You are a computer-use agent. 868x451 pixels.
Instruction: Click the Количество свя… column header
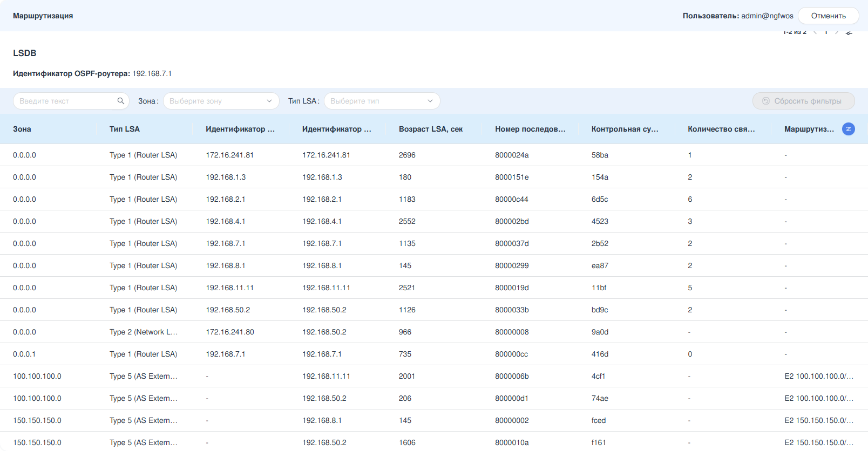click(721, 129)
